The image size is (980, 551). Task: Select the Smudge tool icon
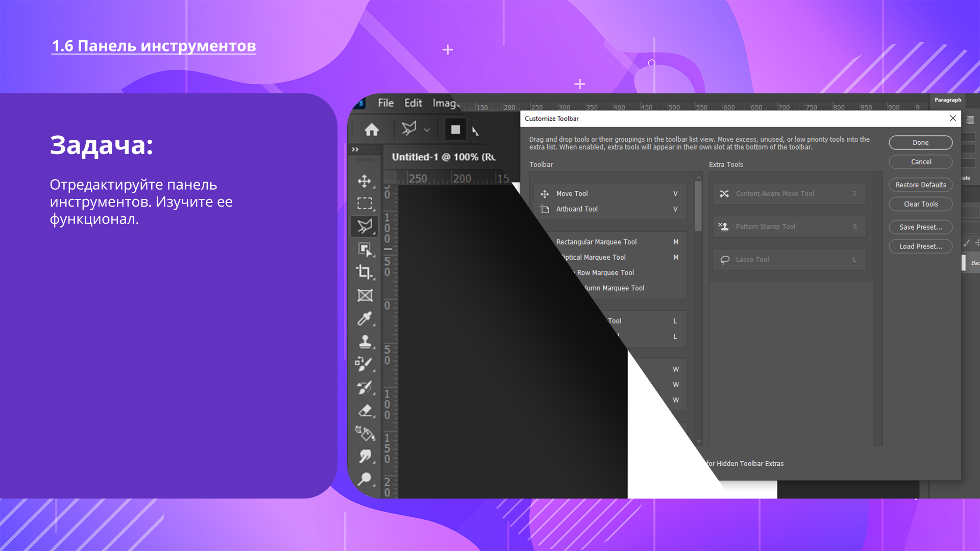364,456
